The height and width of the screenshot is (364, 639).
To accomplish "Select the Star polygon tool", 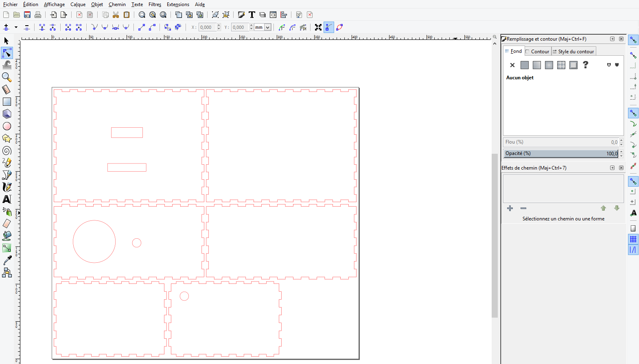I will point(7,138).
